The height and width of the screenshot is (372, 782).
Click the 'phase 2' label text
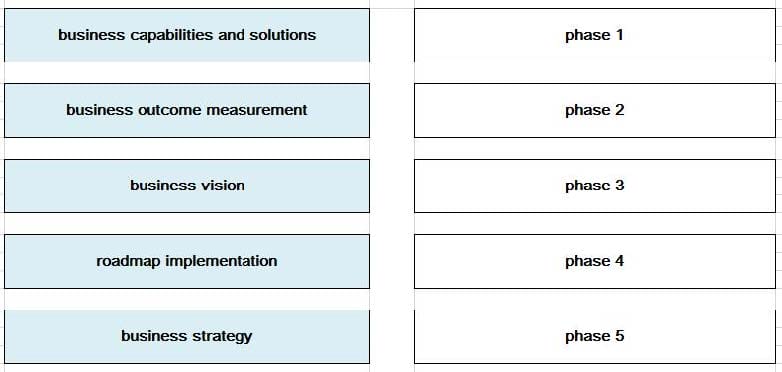(x=594, y=111)
